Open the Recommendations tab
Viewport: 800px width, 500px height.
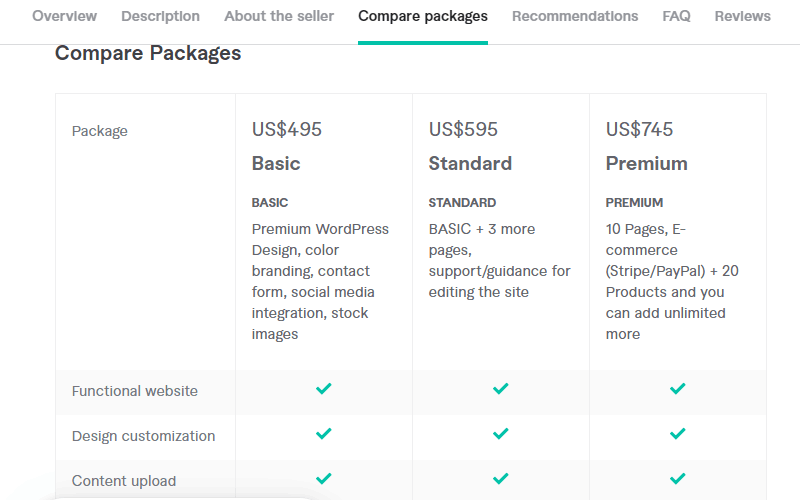pyautogui.click(x=575, y=16)
